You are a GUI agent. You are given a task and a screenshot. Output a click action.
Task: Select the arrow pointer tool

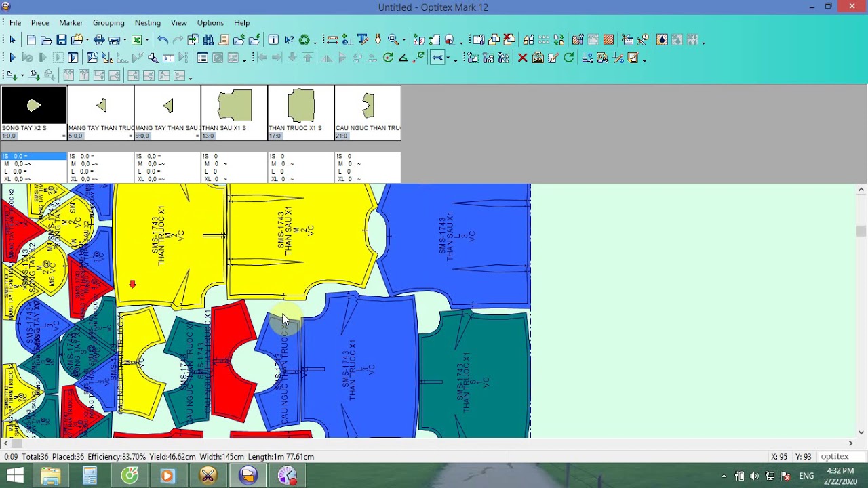12,40
